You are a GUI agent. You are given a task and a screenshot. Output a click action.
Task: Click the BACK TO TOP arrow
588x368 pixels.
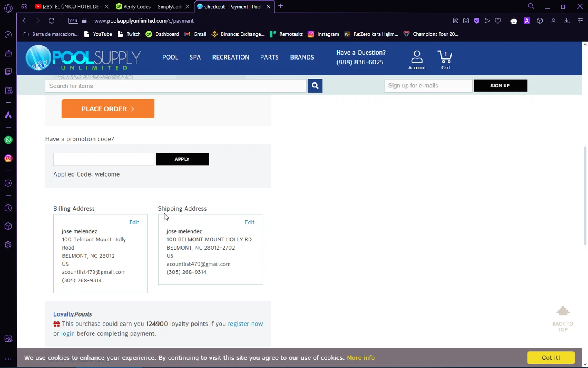tap(563, 319)
